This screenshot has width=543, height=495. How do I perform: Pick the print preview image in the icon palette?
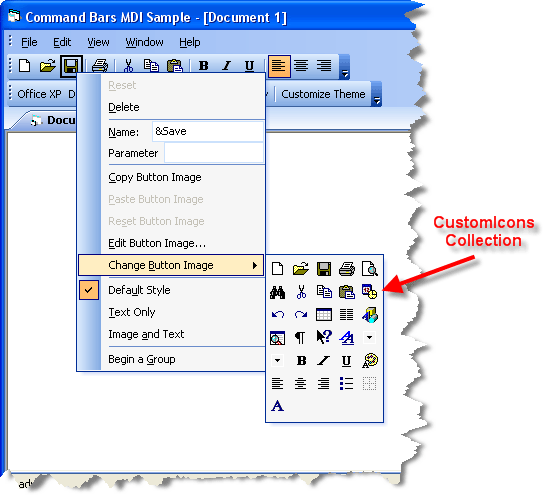[x=370, y=268]
